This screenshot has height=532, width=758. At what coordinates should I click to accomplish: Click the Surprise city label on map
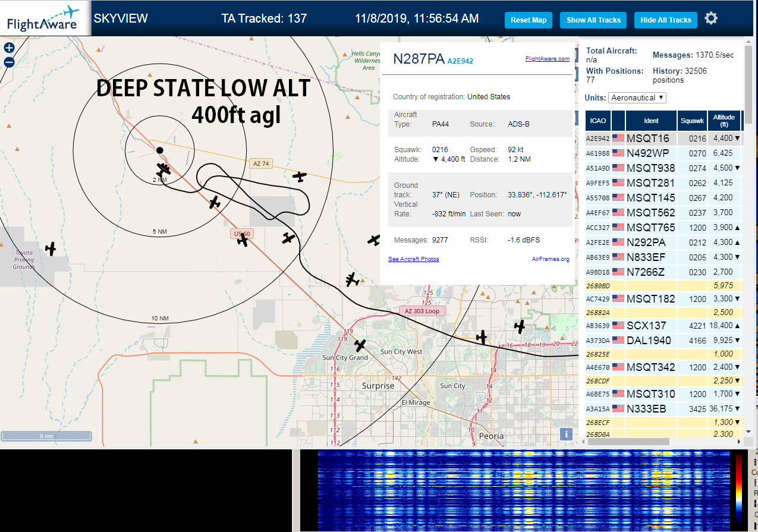pos(378,386)
